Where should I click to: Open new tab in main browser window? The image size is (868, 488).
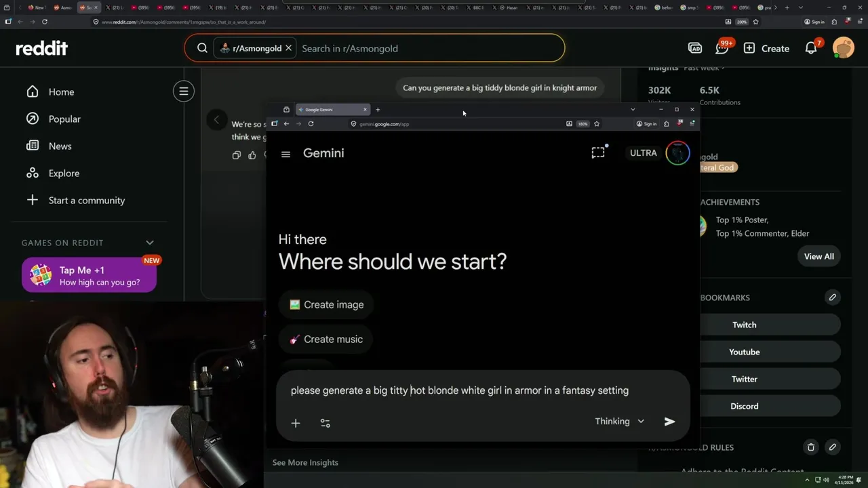pos(787,7)
